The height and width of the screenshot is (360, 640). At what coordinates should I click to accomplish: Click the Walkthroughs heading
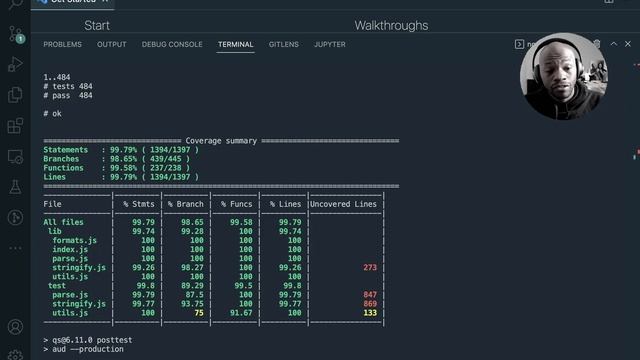tap(391, 26)
